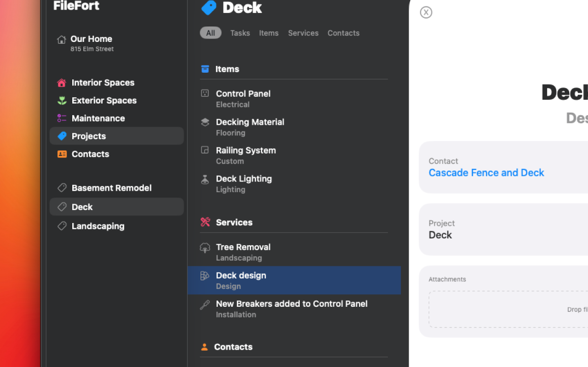Screen dimensions: 588x367
Task: Switch to the Tasks filter tab
Action: click(x=240, y=33)
